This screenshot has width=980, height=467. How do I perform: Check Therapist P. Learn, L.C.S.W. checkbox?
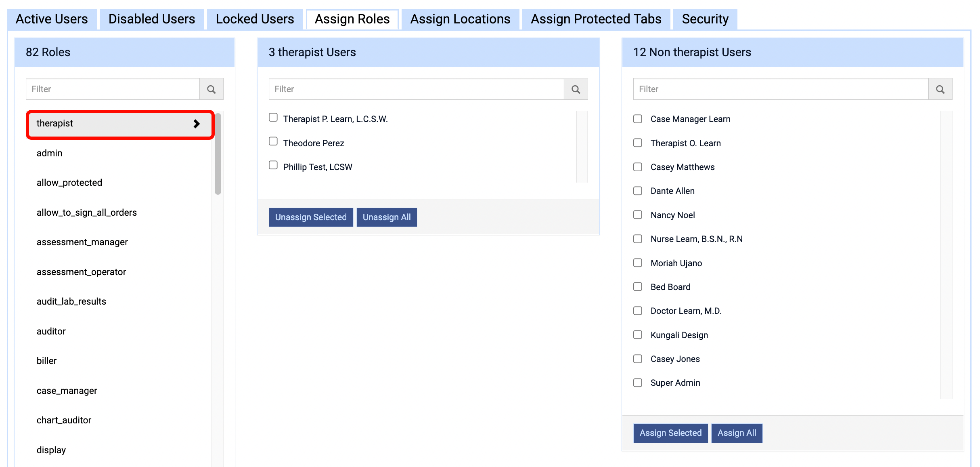coord(273,118)
